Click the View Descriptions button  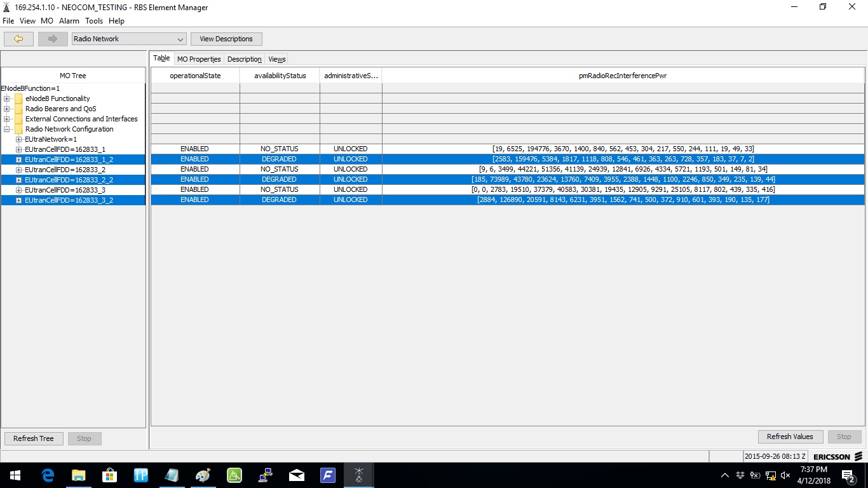tap(226, 39)
